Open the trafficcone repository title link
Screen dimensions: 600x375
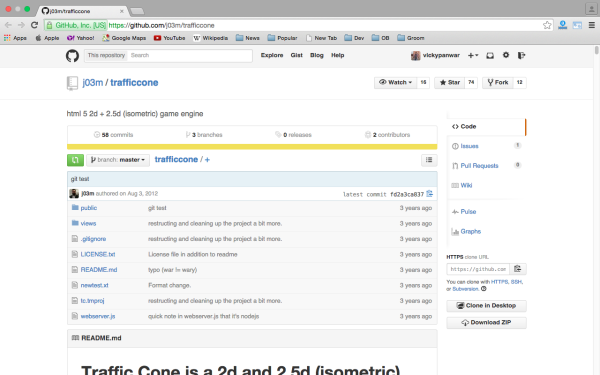(134, 83)
